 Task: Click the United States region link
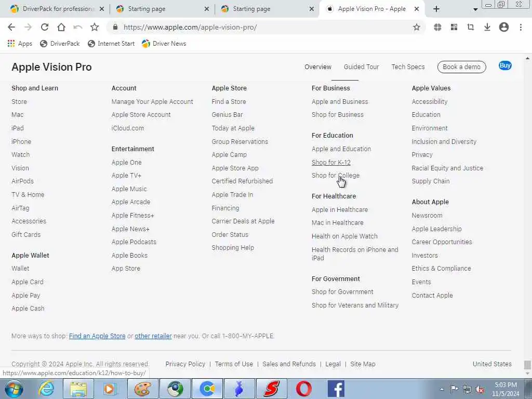492,364
